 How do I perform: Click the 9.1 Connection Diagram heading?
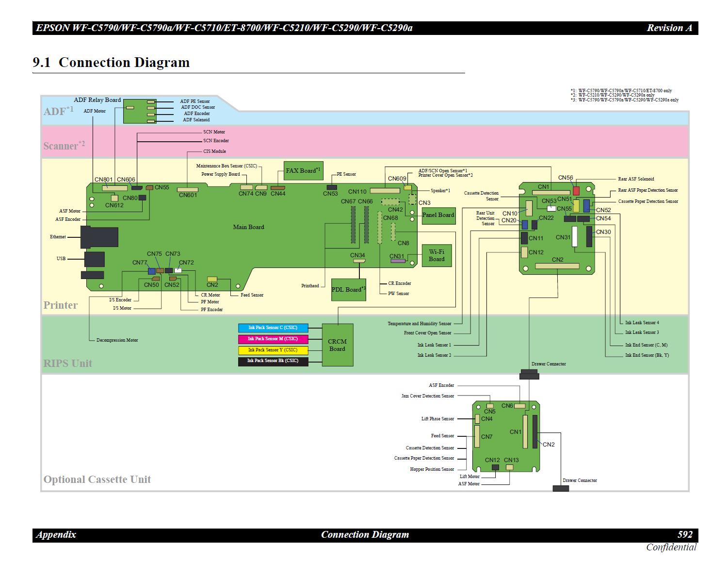111,63
